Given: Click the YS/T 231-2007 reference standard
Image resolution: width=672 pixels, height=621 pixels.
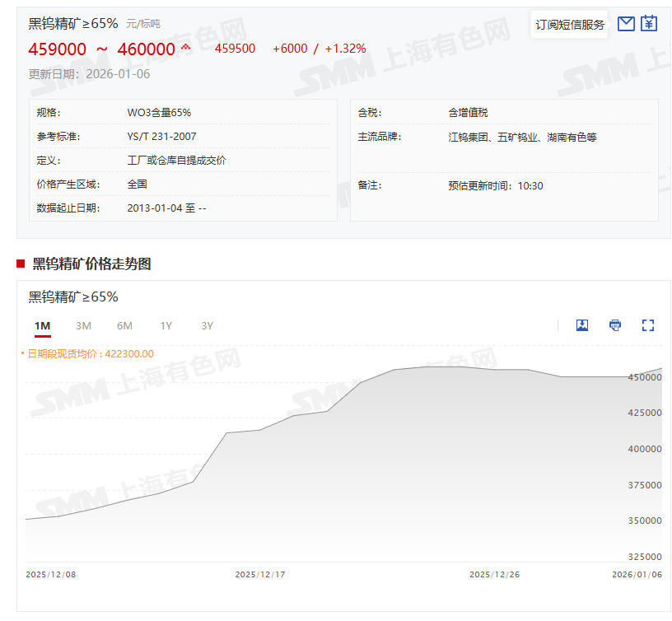Looking at the screenshot, I should pyautogui.click(x=161, y=137).
